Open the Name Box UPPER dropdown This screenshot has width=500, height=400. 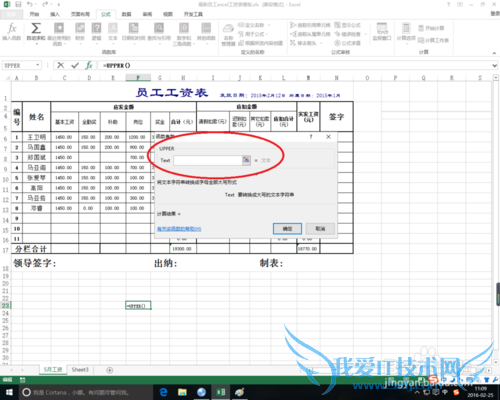(38, 65)
